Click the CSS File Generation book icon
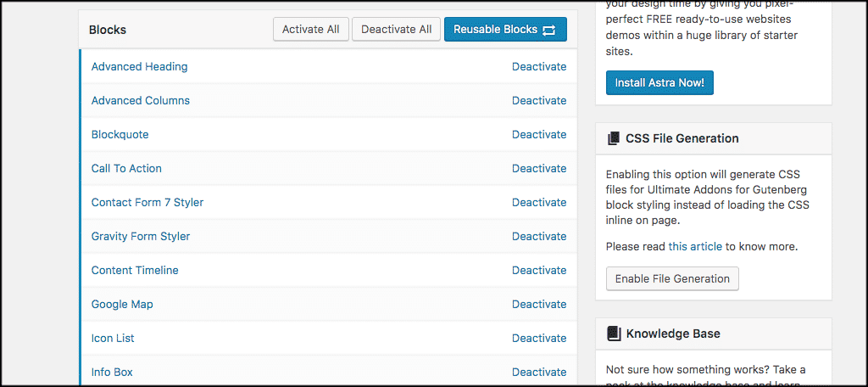 614,138
